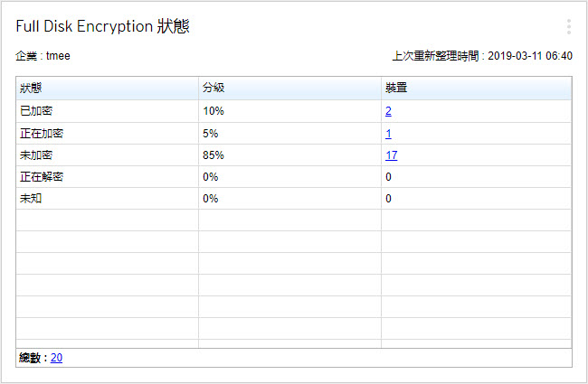The image size is (588, 384).
Task: Select the 正在加密 status cell
Action: 42,133
